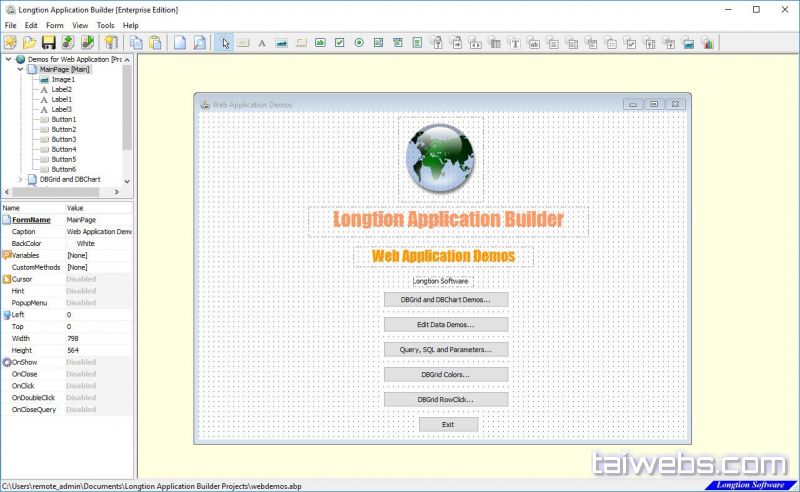800x492 pixels.
Task: Select the arrow pointer tool
Action: pyautogui.click(x=225, y=42)
